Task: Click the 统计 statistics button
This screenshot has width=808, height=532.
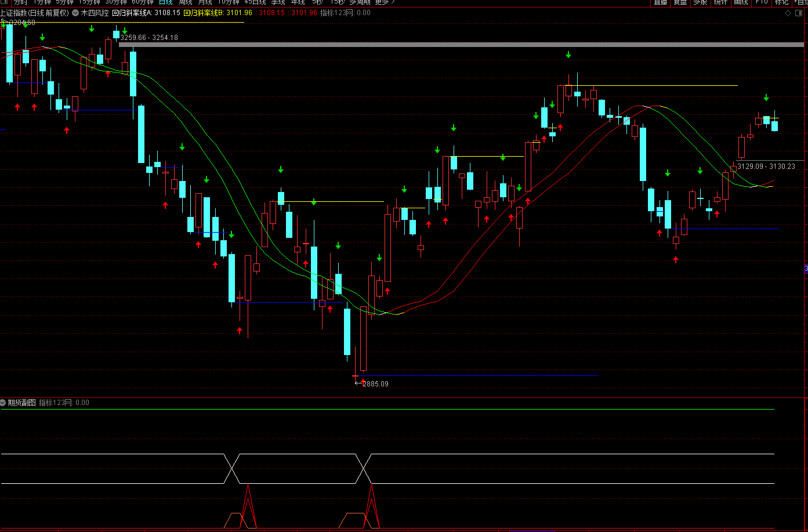Action: point(720,2)
